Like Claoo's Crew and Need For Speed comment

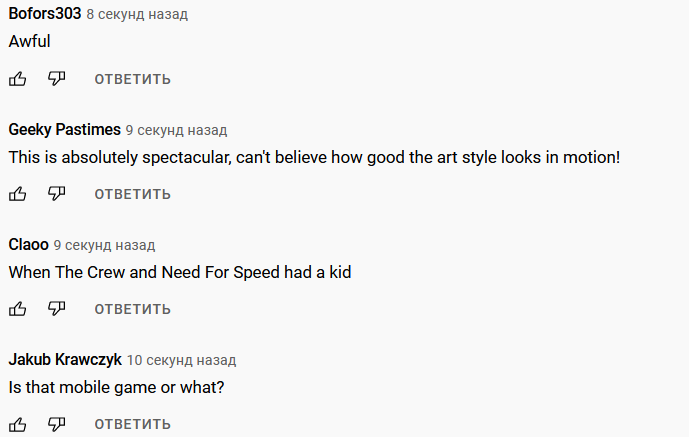coord(18,309)
